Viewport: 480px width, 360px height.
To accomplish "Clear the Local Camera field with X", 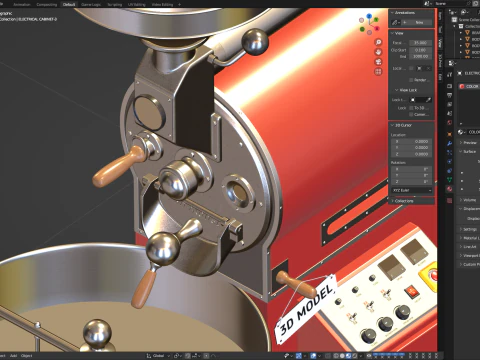I will click(x=428, y=68).
